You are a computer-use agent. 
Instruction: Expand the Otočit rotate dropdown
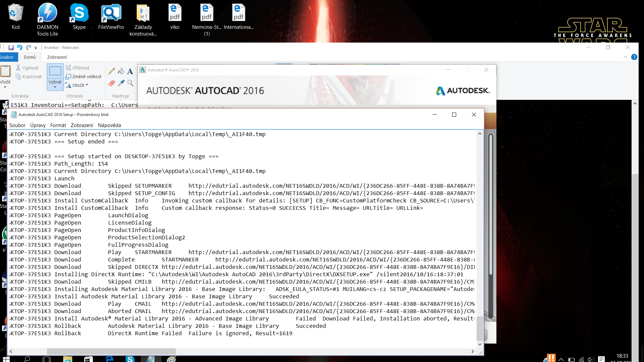87,85
